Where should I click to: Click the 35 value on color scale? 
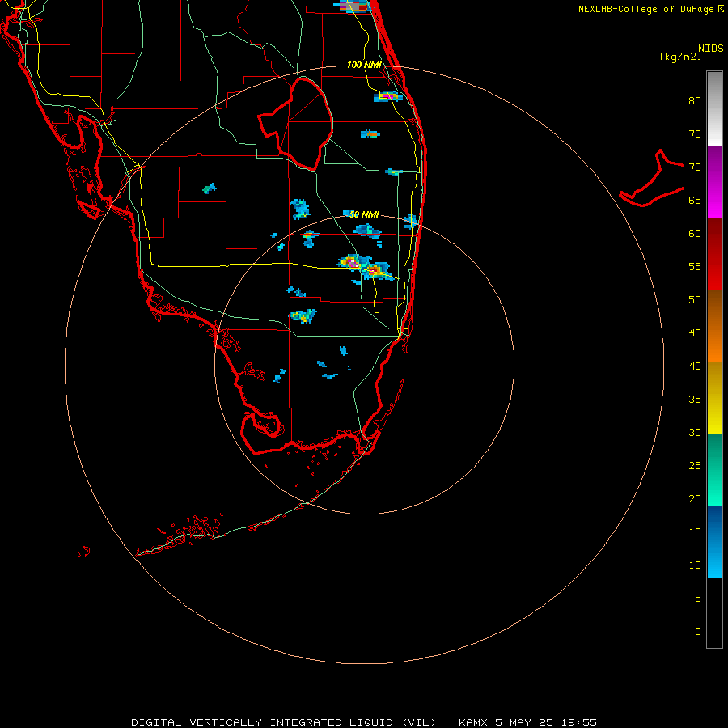click(695, 400)
